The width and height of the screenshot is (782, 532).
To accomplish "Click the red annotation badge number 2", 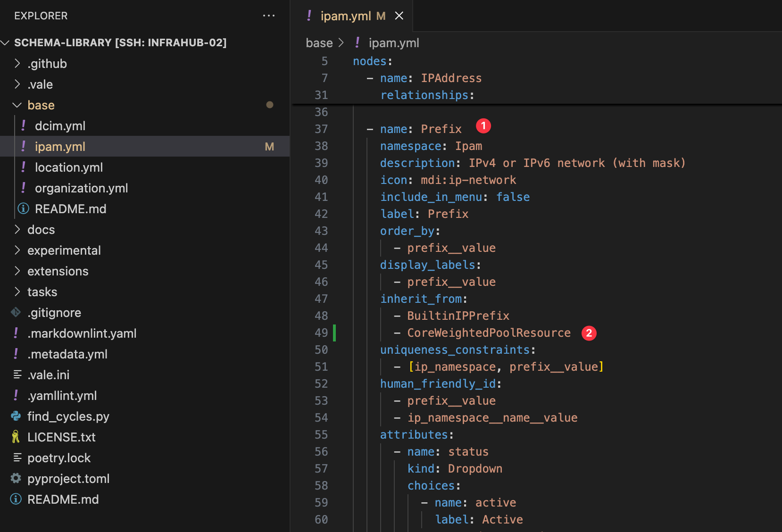I will (x=589, y=333).
